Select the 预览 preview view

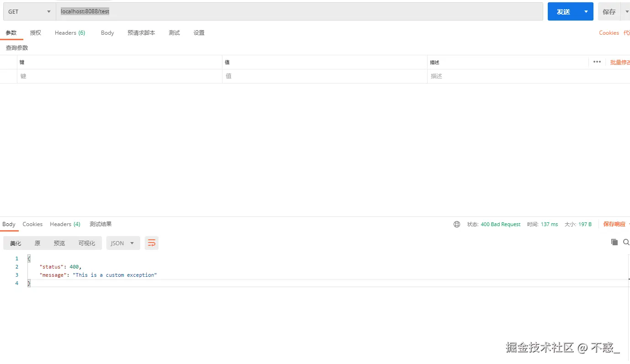[59, 243]
